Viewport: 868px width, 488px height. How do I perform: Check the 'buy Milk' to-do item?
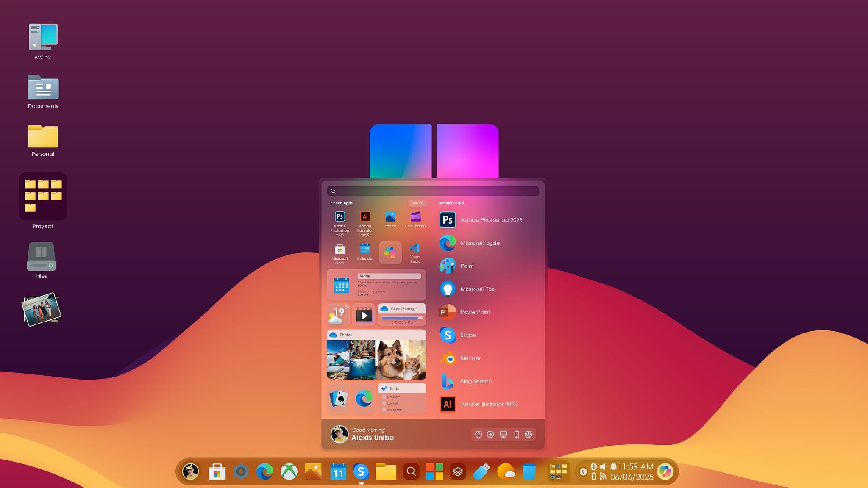pos(384,403)
